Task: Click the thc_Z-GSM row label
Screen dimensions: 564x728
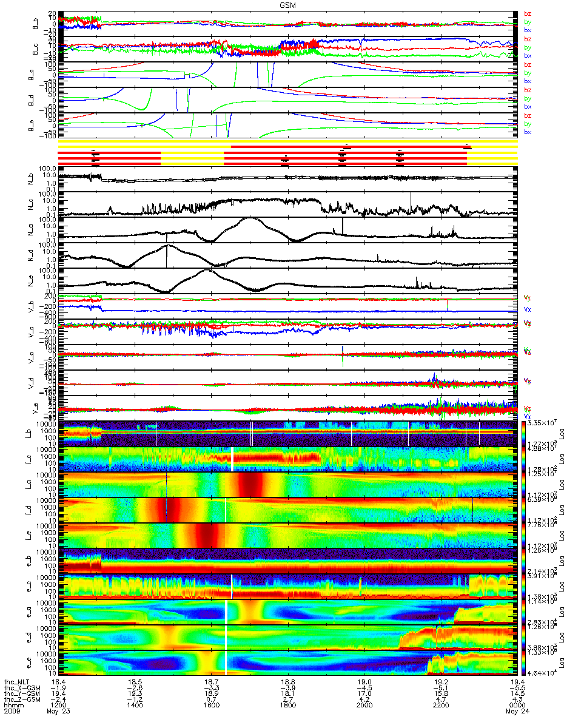Action: click(22, 699)
